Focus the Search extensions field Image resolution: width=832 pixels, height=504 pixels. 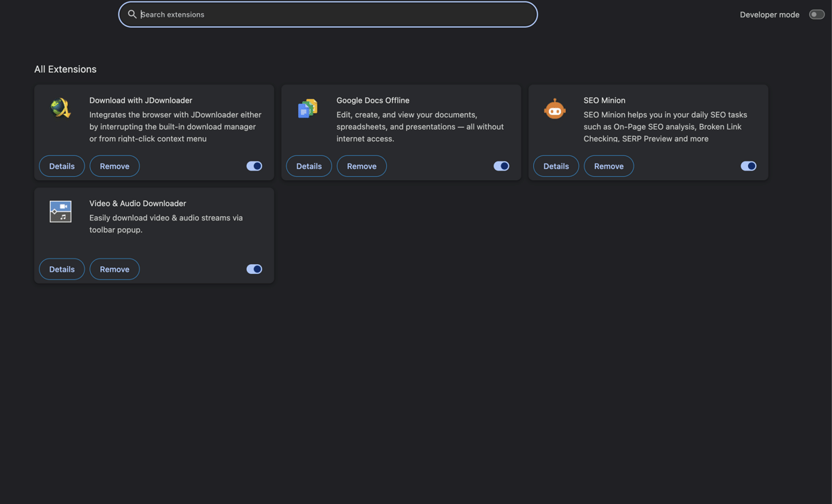point(333,15)
